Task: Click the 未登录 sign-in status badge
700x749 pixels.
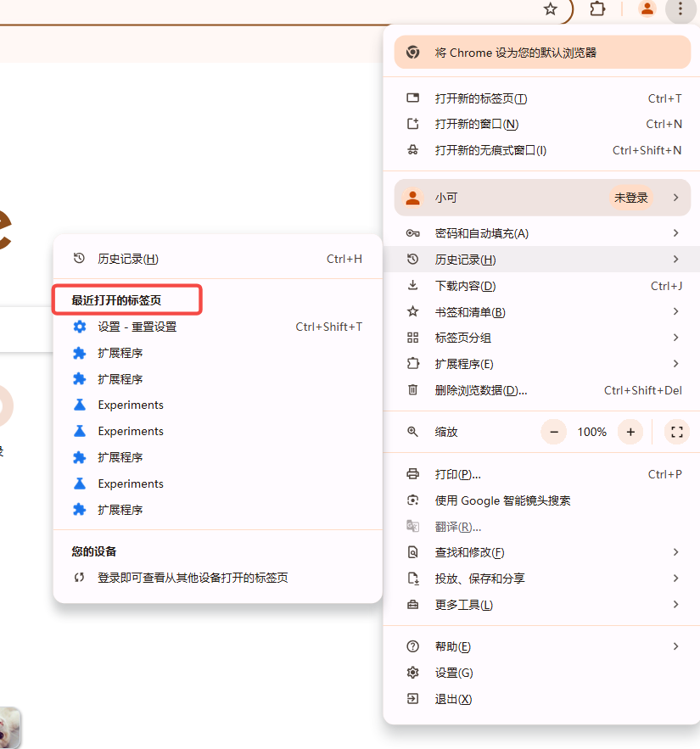Action: point(630,198)
